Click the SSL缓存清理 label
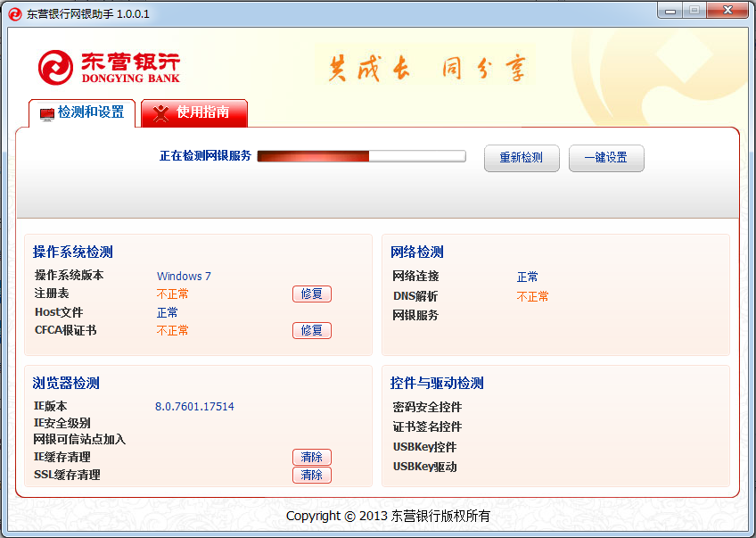 67,475
